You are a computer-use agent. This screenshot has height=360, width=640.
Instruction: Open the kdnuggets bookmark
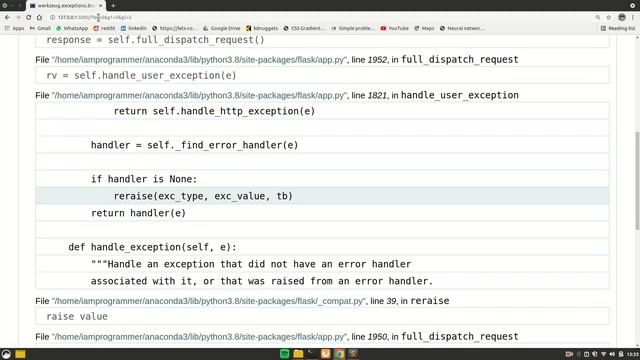click(262, 28)
